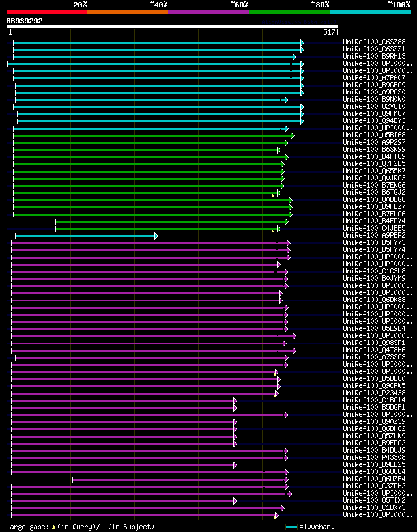The height and width of the screenshot is (532, 417).
Task: Open hit UniRef100_A7PA07 label
Action: [374, 77]
